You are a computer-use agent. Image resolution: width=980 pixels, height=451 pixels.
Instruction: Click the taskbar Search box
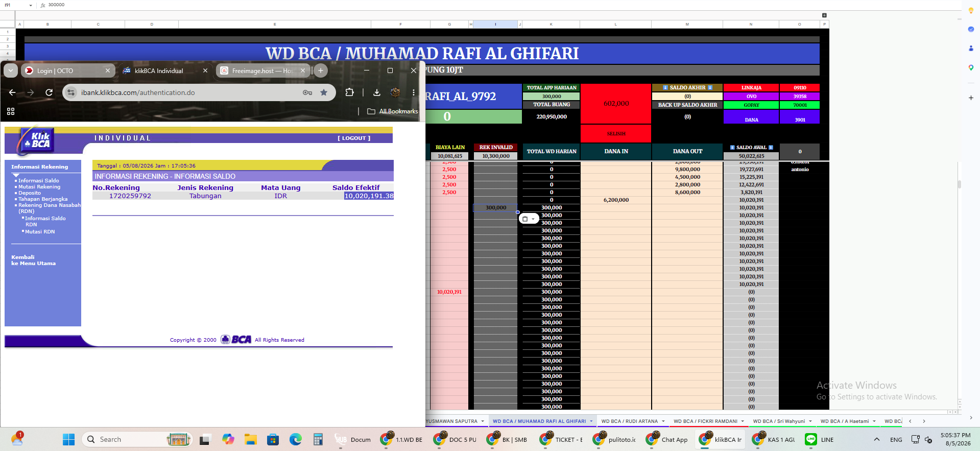(x=137, y=439)
